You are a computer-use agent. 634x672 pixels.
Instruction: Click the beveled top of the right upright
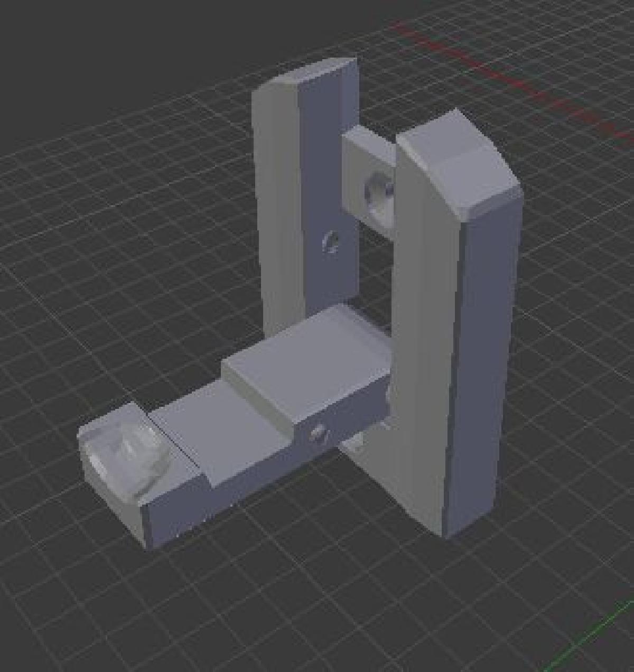(459, 164)
